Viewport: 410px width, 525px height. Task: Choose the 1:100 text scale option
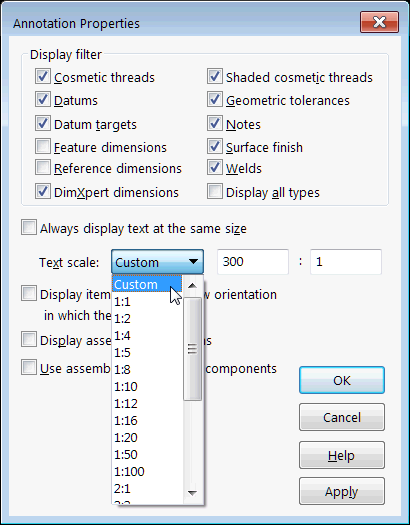(x=147, y=472)
